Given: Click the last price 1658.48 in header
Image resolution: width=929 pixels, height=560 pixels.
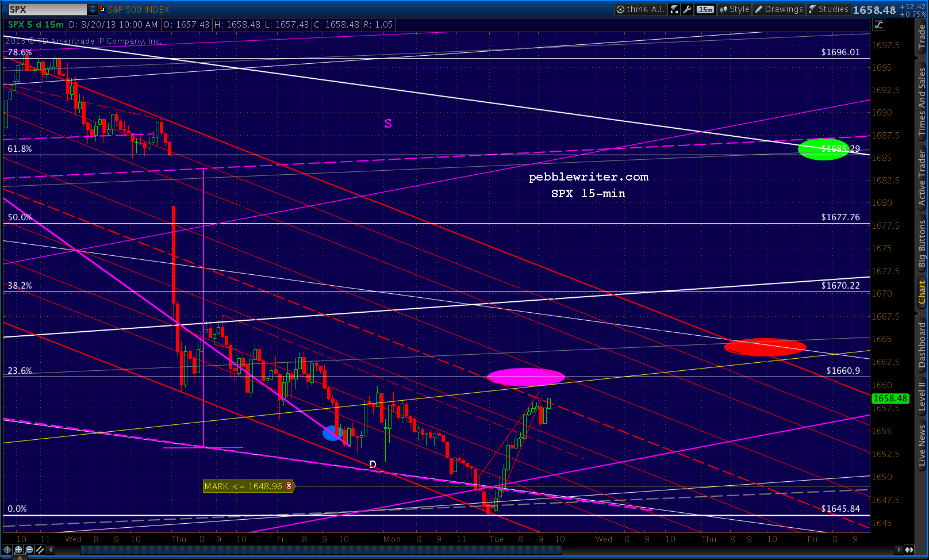Looking at the screenshot, I should tap(874, 10).
